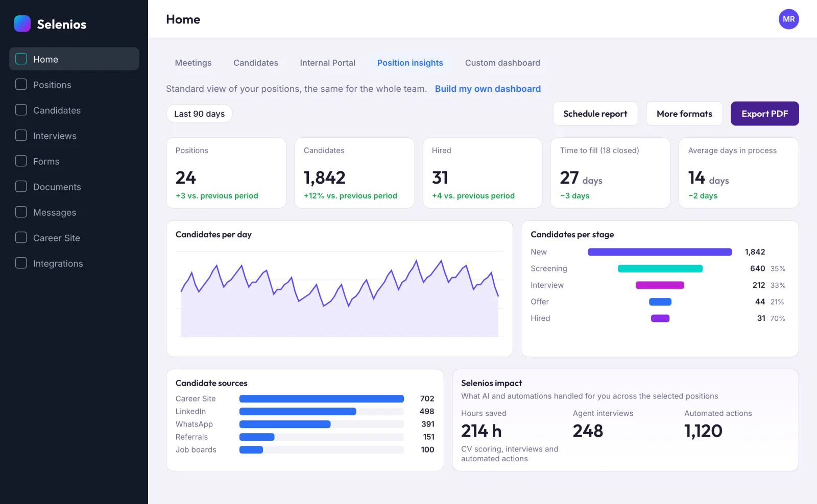
Task: Click the Forms sidebar icon
Action: coord(21,161)
